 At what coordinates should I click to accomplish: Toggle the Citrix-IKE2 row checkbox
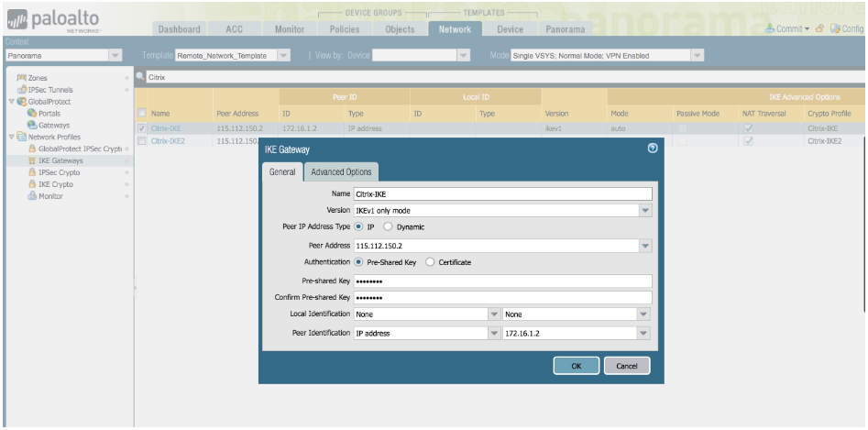[x=142, y=140]
